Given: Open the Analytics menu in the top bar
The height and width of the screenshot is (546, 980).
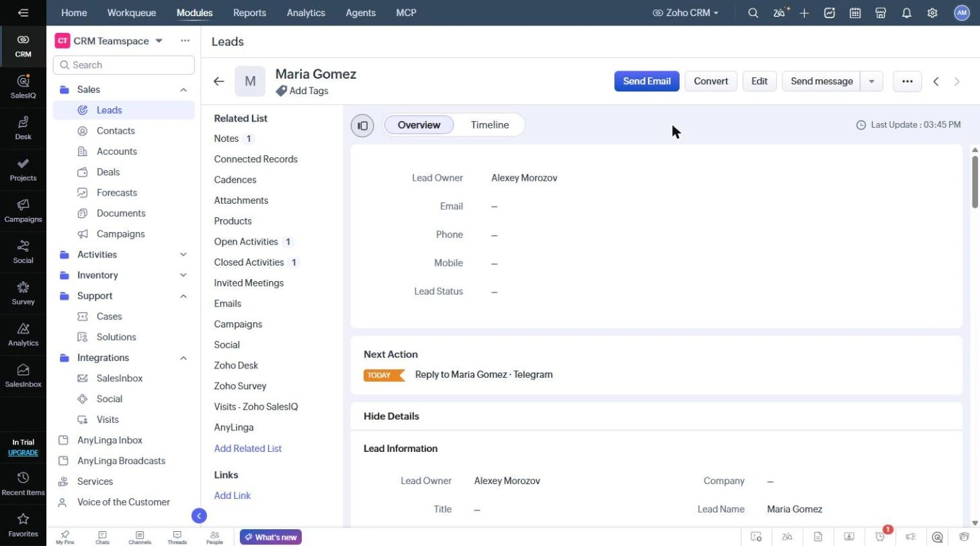Looking at the screenshot, I should (306, 13).
